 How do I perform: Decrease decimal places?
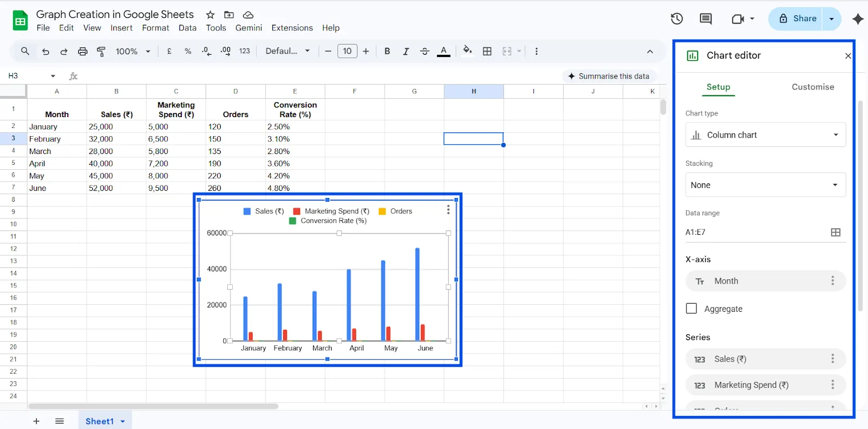tap(206, 51)
